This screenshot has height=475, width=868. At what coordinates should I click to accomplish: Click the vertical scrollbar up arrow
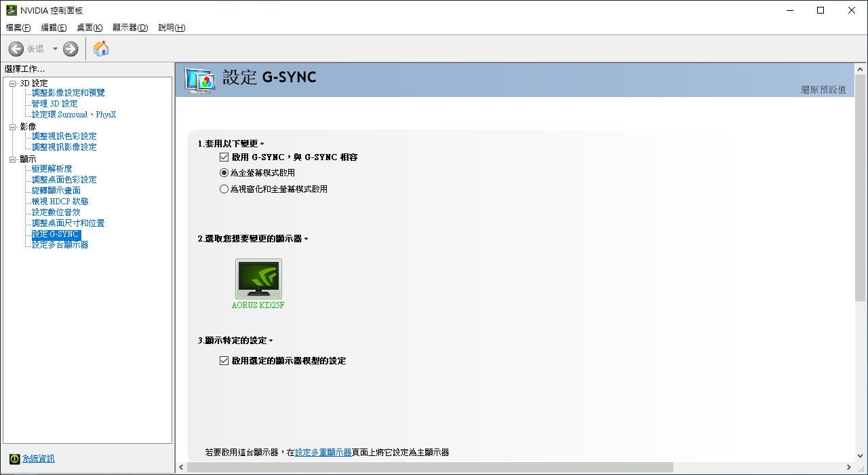pos(861,69)
